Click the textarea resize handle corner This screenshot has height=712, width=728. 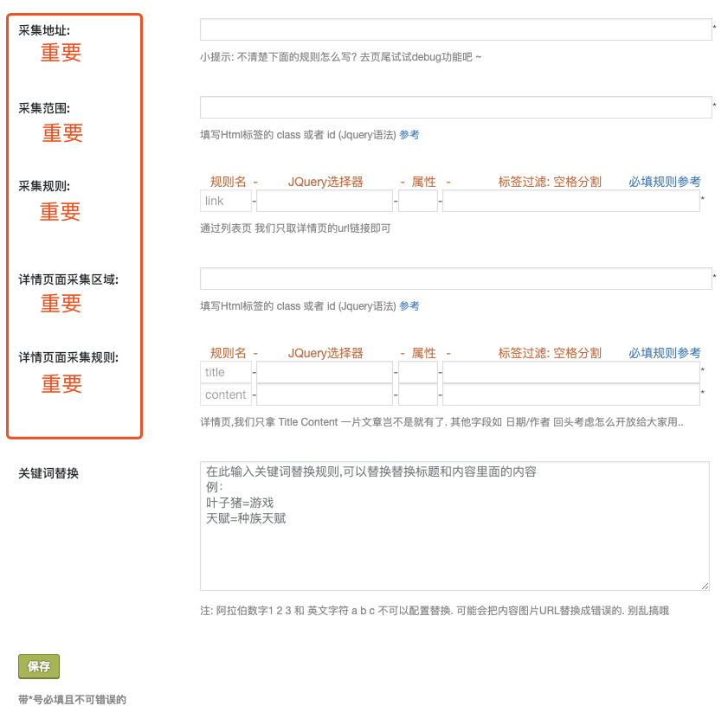(705, 587)
